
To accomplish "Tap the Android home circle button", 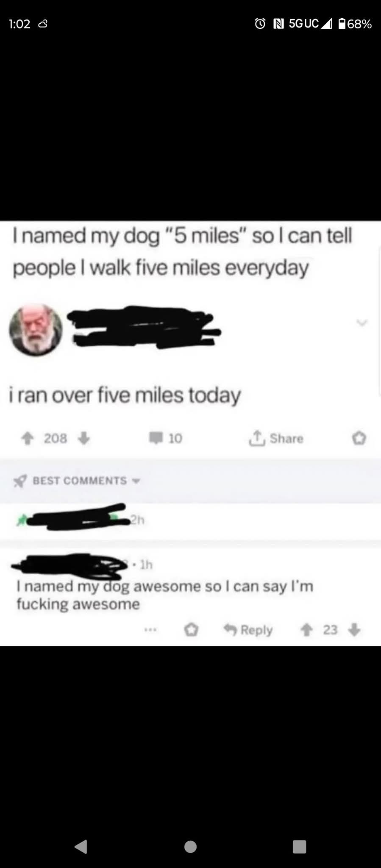I will pyautogui.click(x=190, y=846).
